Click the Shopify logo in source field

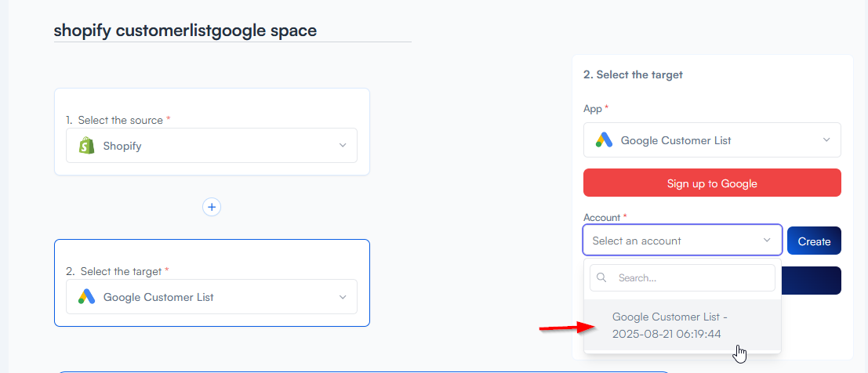[86, 146]
